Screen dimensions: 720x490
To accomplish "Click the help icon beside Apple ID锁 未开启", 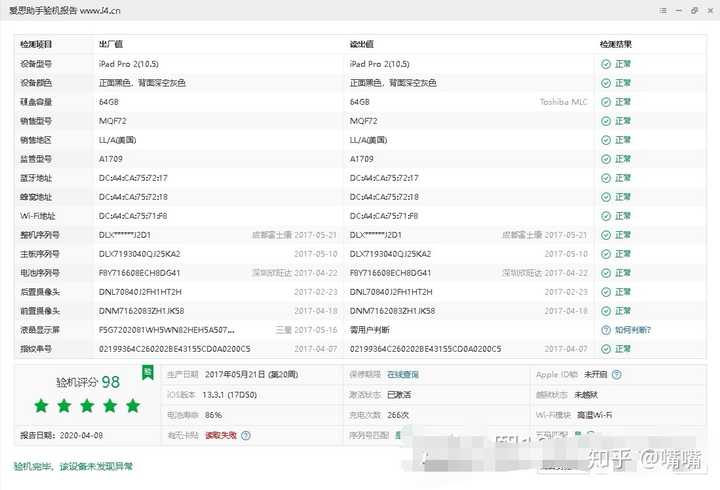I will coord(616,374).
